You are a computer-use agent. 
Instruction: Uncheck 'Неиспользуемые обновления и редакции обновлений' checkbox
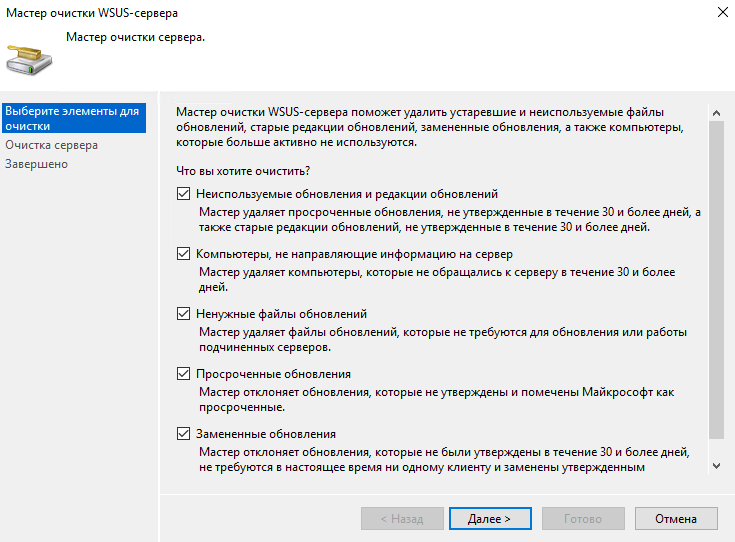click(183, 194)
